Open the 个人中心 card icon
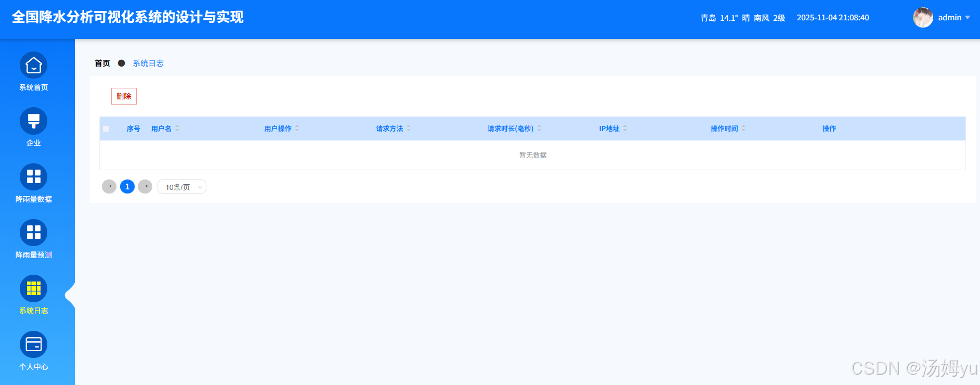 33,344
